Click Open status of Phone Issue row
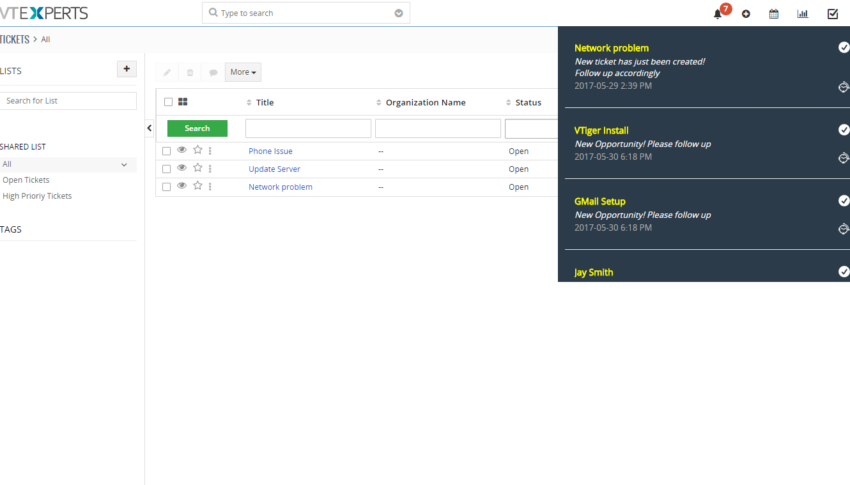This screenshot has width=850, height=485. [518, 151]
